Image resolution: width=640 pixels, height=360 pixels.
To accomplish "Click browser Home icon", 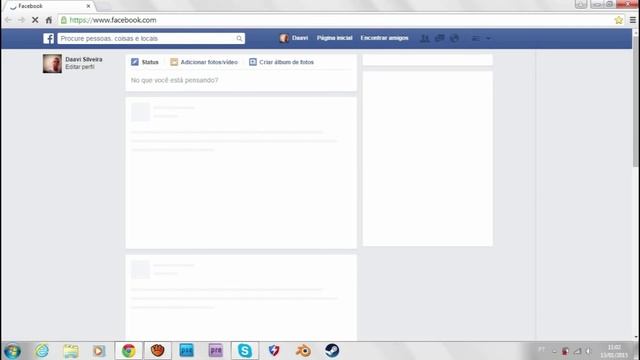I will point(49,20).
